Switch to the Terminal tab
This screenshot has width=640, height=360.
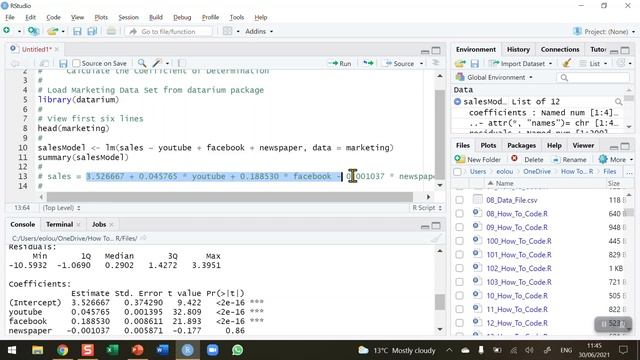tap(59, 224)
